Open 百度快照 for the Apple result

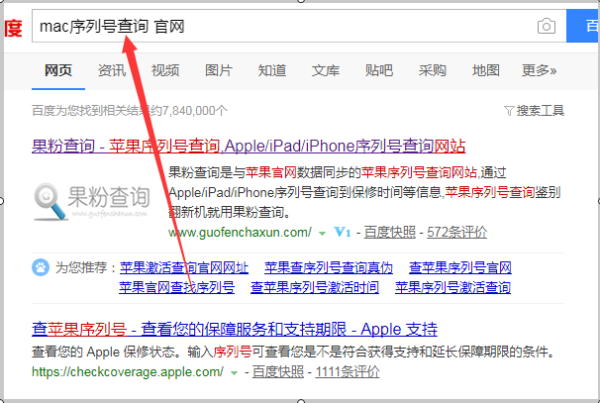pyautogui.click(x=278, y=372)
